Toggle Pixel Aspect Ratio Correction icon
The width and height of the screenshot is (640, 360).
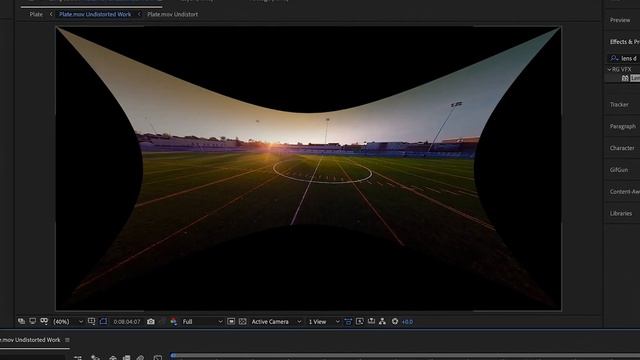(348, 322)
